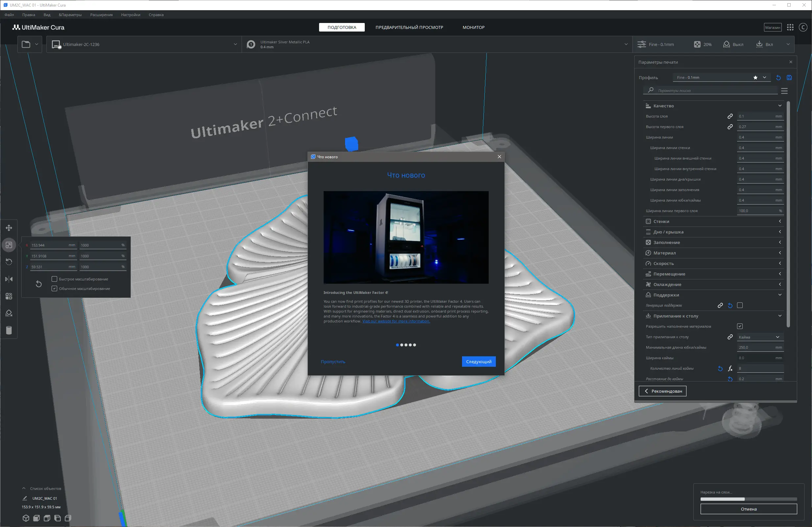
Task: Open the build plate adhesion type dropdown
Action: pyautogui.click(x=759, y=337)
